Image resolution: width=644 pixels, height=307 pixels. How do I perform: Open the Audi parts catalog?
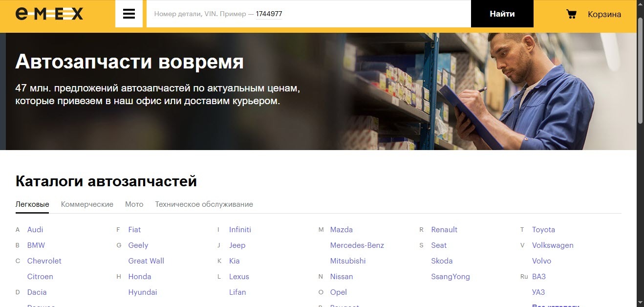(x=35, y=230)
